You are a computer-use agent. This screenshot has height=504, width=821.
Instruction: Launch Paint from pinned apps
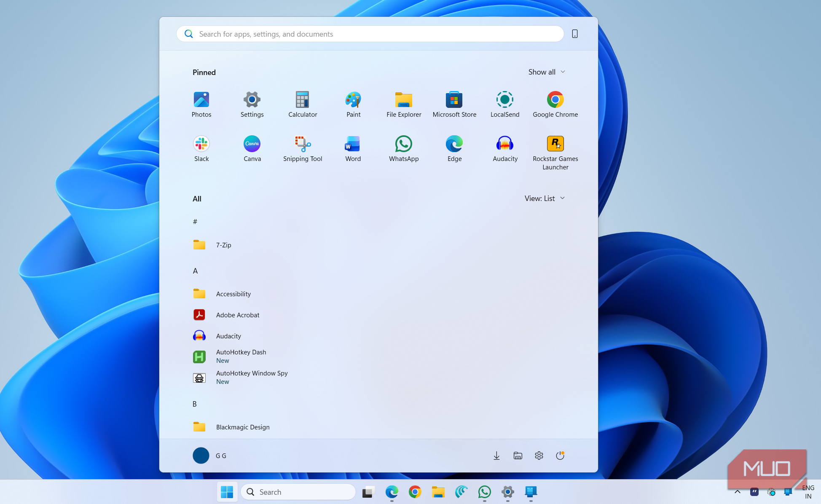[353, 105]
